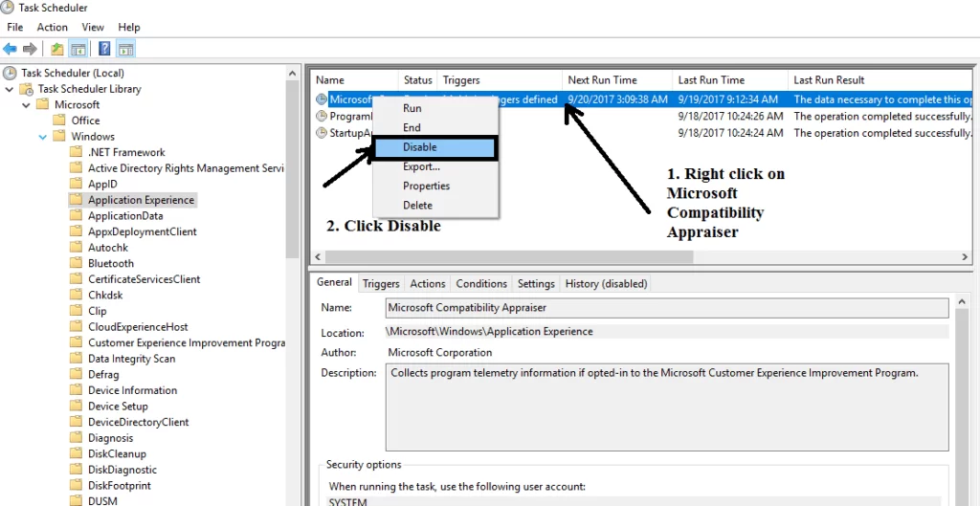Click the folder icon next to Bluetooth

click(x=77, y=264)
